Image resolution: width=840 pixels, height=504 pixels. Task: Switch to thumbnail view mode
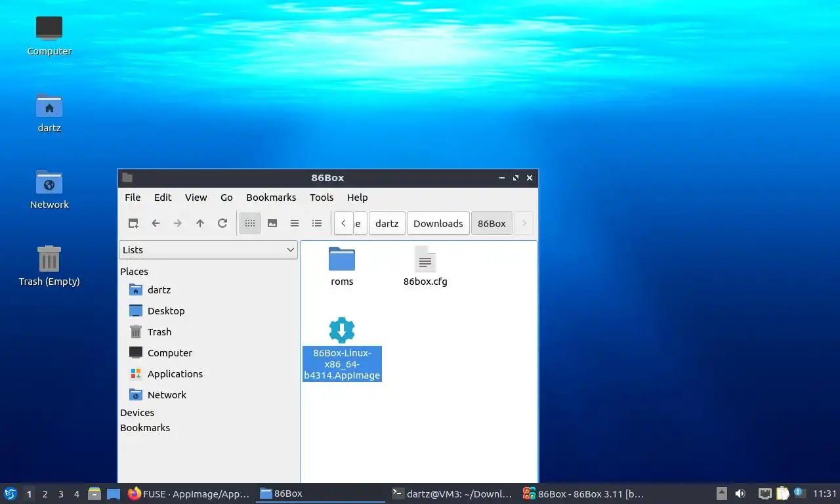point(272,223)
